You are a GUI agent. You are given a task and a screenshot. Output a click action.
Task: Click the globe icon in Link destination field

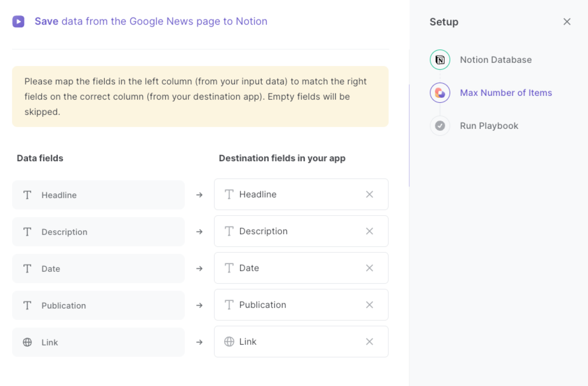pyautogui.click(x=229, y=342)
